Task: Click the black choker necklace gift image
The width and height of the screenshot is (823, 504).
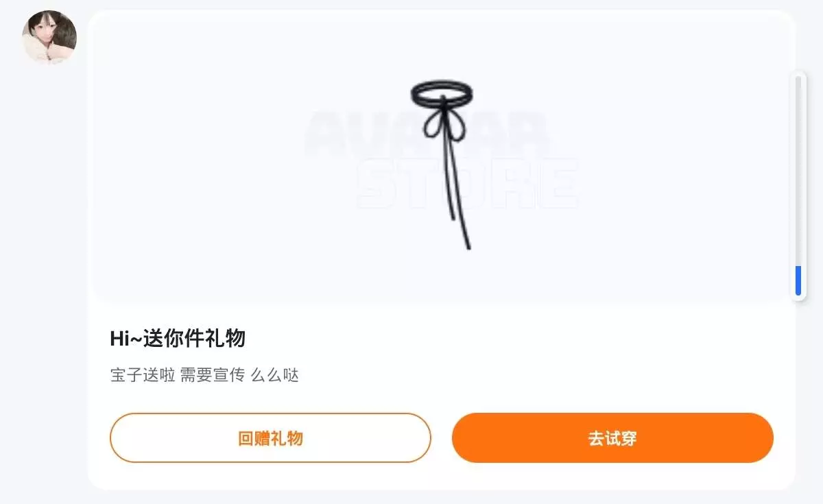Action: (442, 165)
